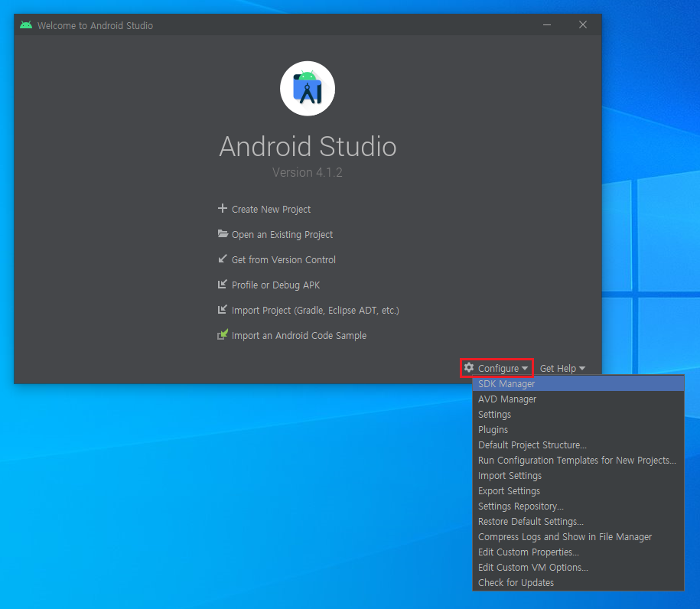Open Edit Custom Properties...

[578, 552]
